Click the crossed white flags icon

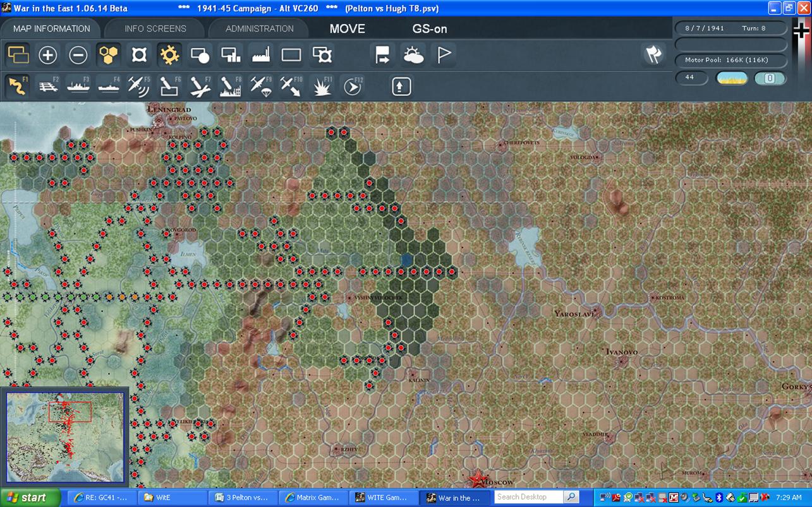click(x=653, y=55)
